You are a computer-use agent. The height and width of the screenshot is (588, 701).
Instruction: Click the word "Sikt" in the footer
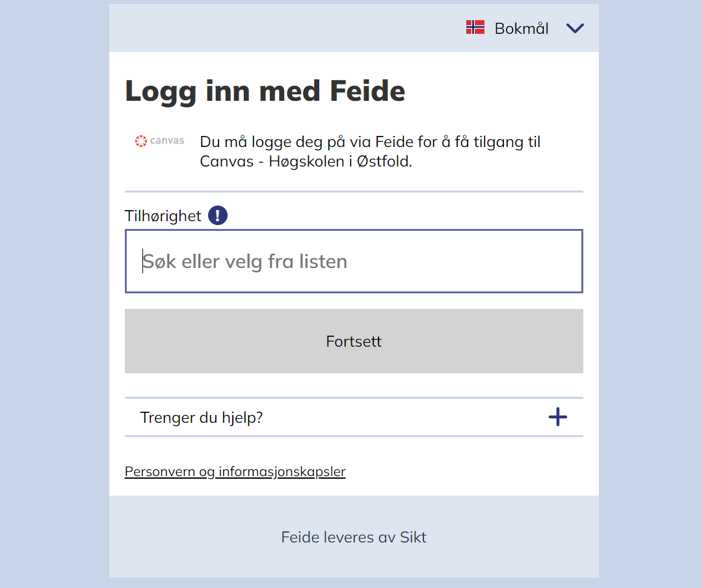[413, 537]
